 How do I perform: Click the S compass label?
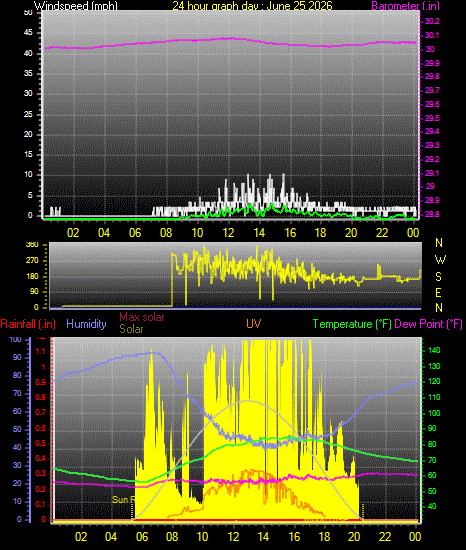[438, 277]
